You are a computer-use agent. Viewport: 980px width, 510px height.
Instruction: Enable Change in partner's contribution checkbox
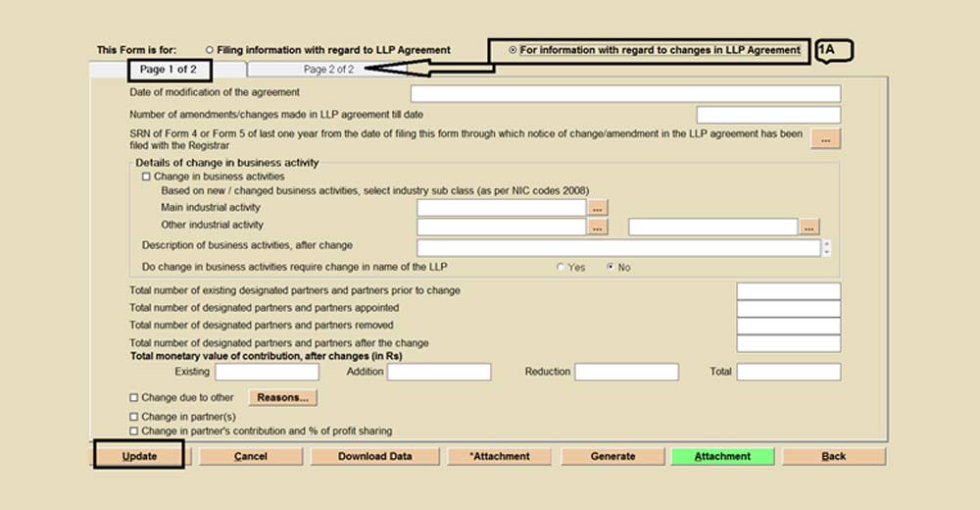pos(134,432)
